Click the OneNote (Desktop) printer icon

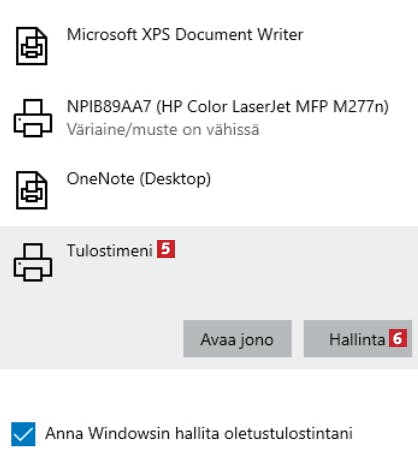[32, 190]
